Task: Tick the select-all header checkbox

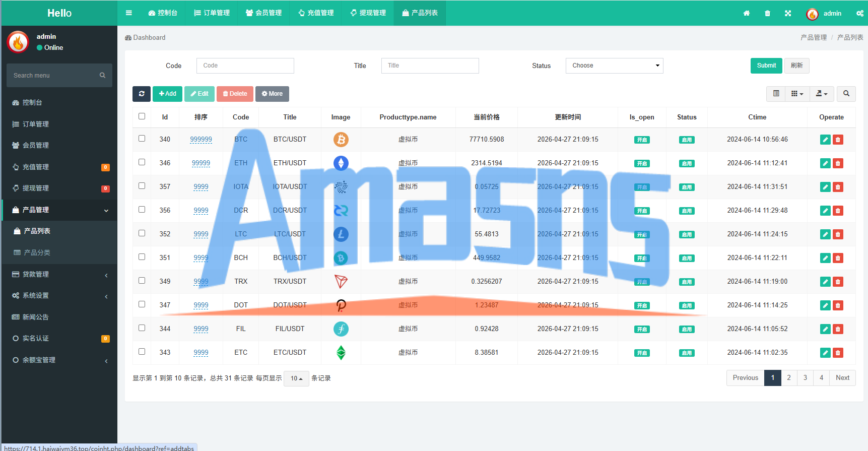Action: point(142,116)
